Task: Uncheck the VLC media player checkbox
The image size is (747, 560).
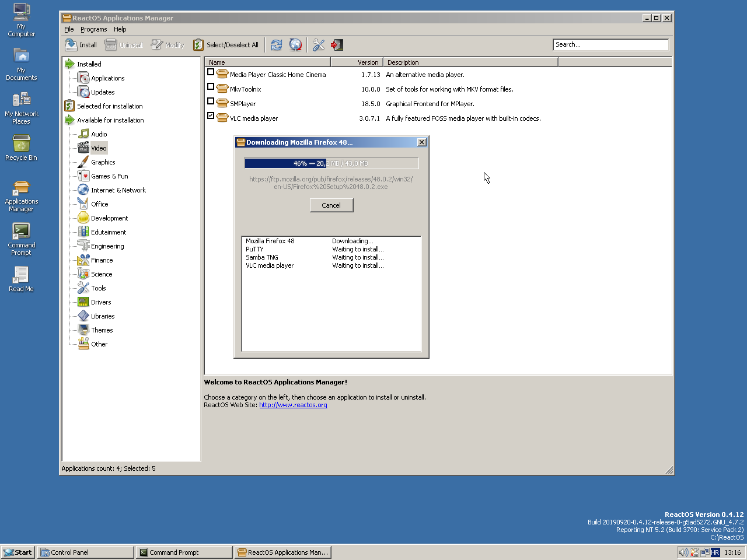Action: pos(211,116)
